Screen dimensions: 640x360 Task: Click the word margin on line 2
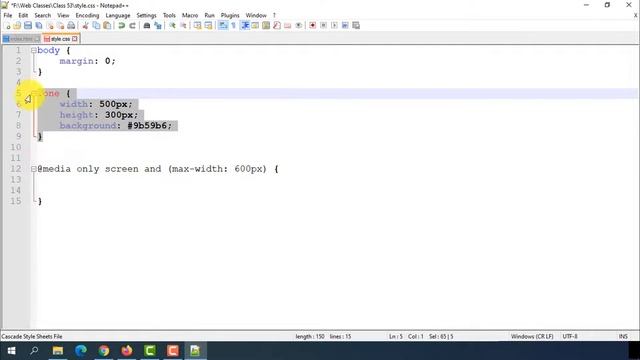tap(76, 61)
